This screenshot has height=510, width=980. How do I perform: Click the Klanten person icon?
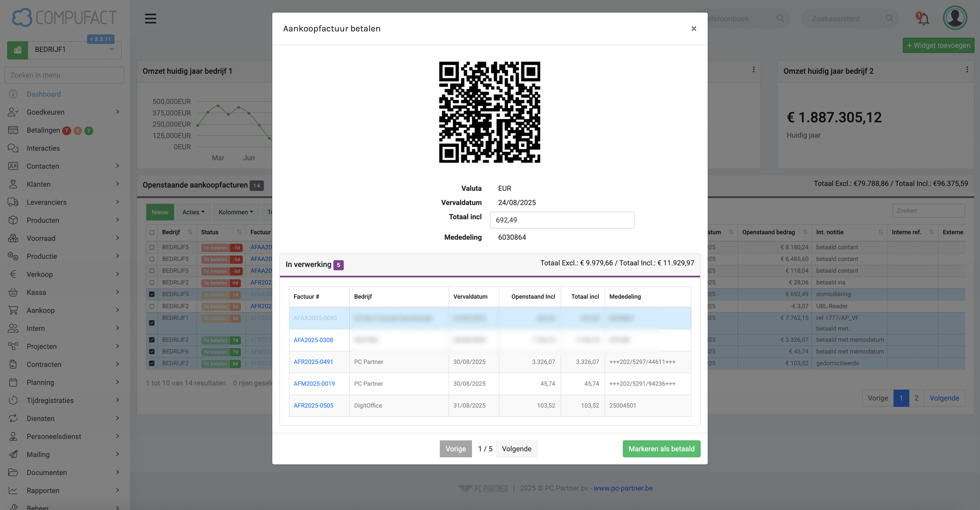click(13, 184)
